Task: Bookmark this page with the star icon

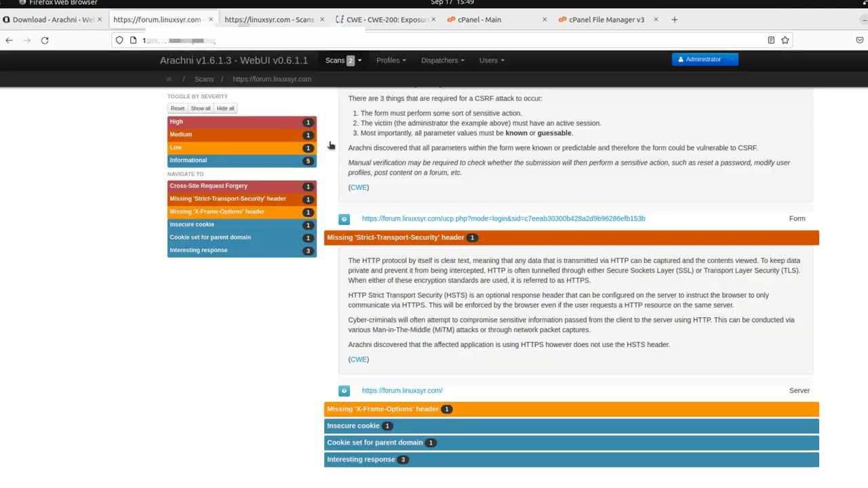Action: click(x=785, y=40)
